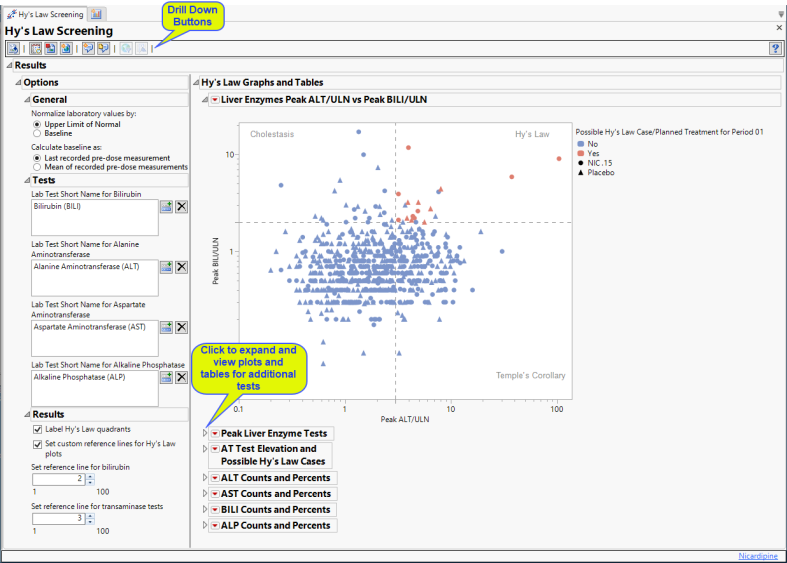Screen dimensions: 787x563
Task: Select Upper Limit of Normal radio button
Action: pos(37,124)
